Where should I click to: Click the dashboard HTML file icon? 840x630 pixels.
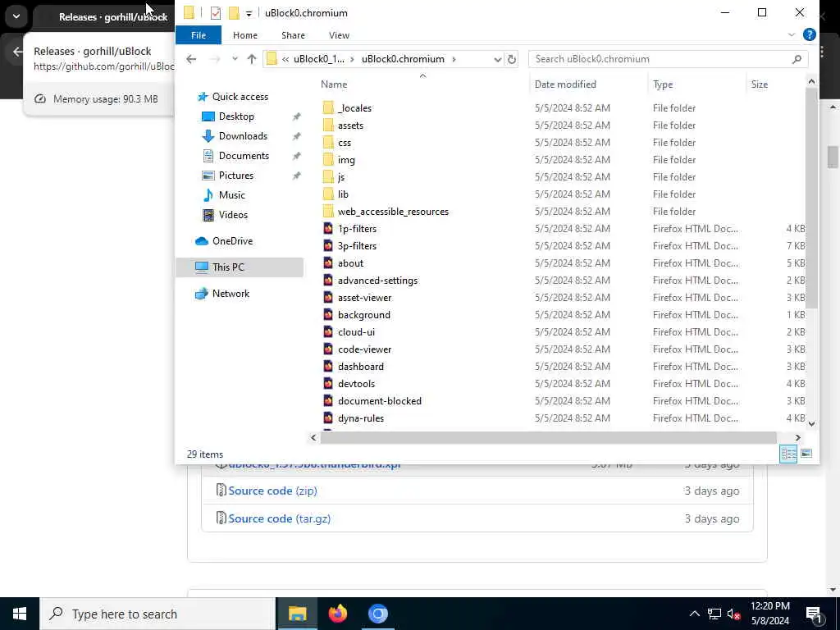(x=328, y=367)
